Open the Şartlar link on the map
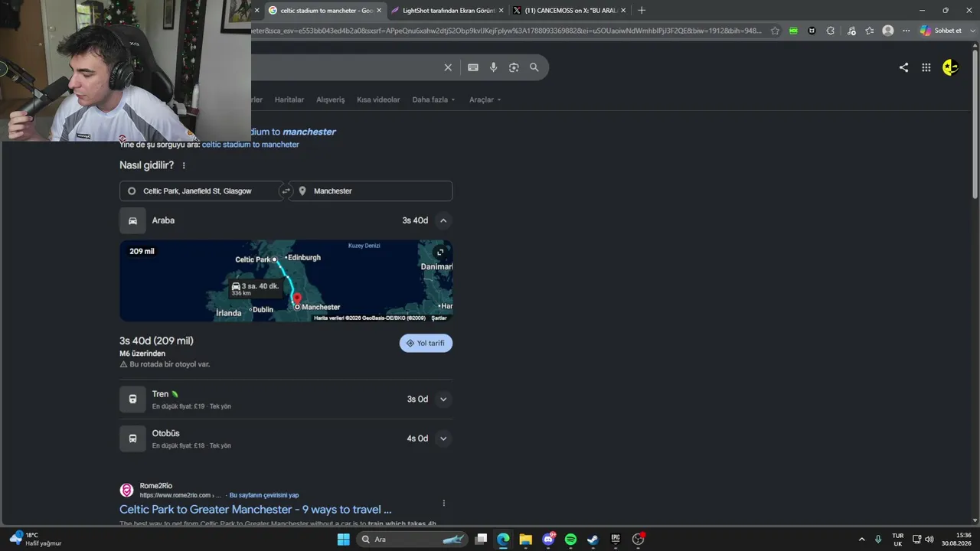Screen dimensions: 980x551 439,318
